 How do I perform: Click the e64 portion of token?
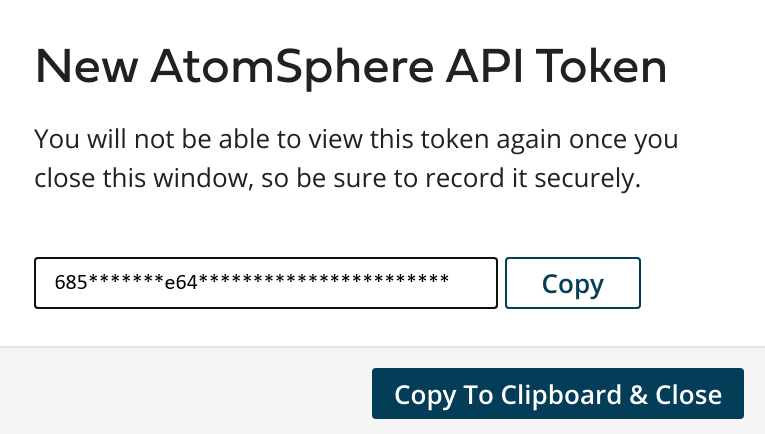[x=181, y=282]
